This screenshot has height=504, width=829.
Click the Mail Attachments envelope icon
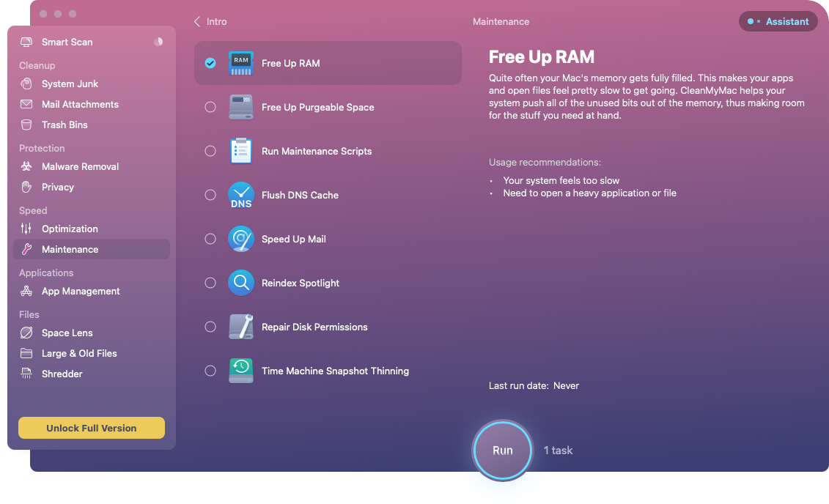[x=26, y=104]
